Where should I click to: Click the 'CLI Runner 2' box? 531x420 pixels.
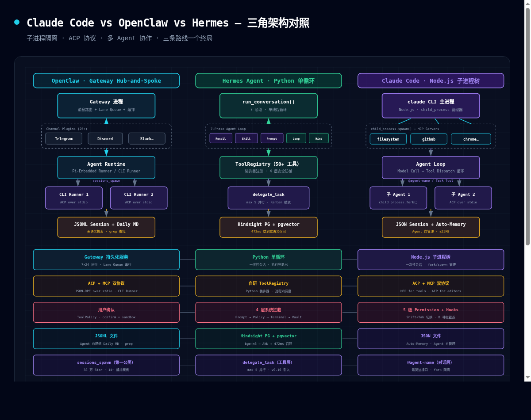pos(139,198)
